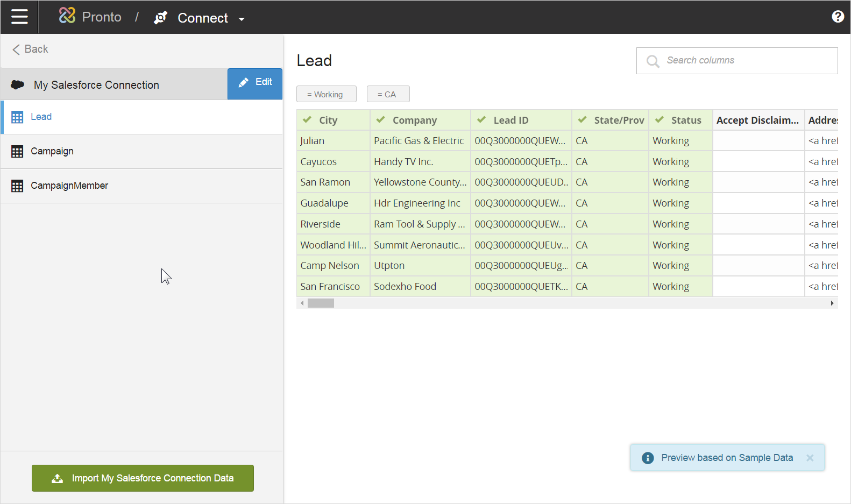
Task: Deselect the Lead ID column checkmark
Action: coord(481,120)
